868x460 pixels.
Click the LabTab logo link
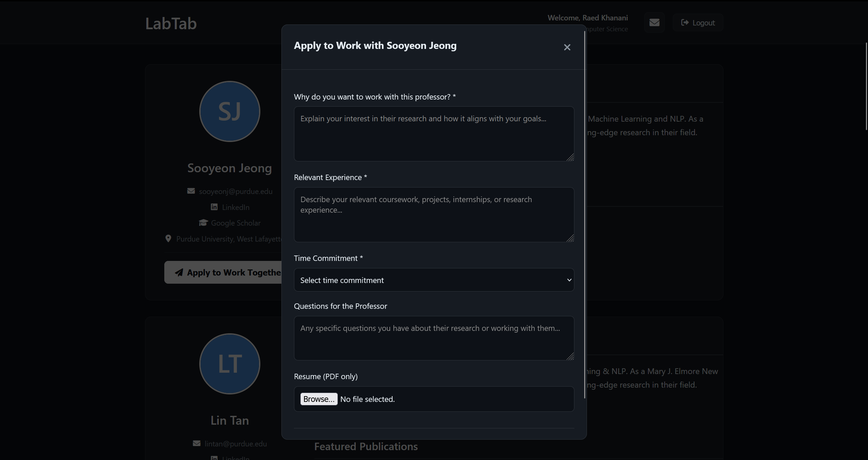point(171,23)
